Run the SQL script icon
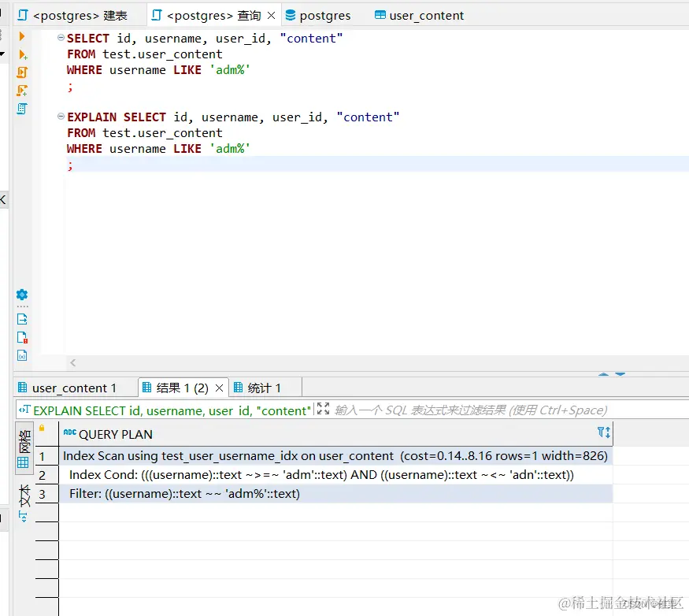This screenshot has width=689, height=616. click(22, 72)
